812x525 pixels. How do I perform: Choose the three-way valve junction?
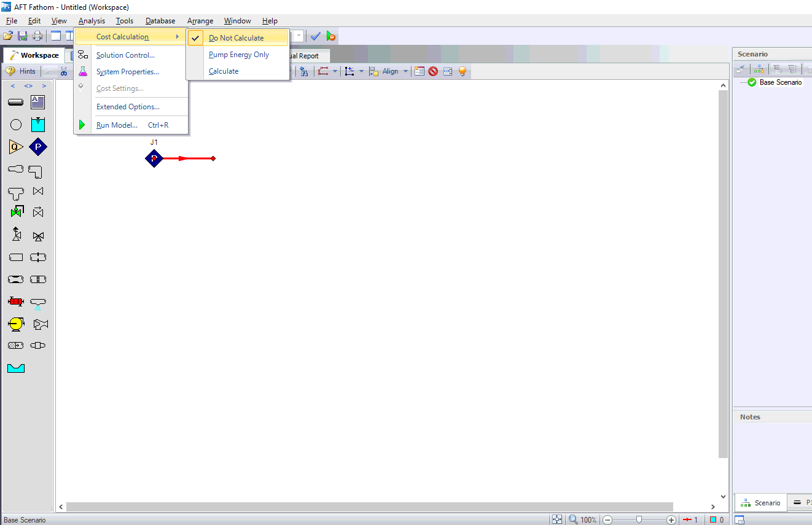pyautogui.click(x=38, y=236)
